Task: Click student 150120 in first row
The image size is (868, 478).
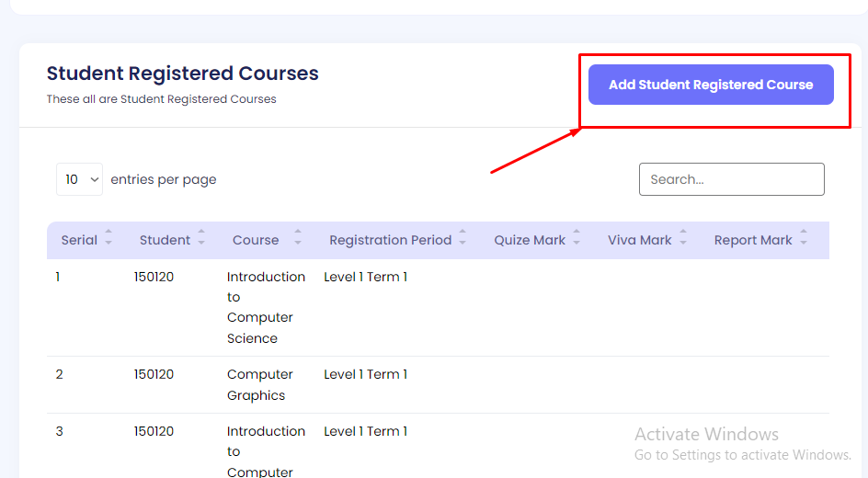Action: (x=154, y=277)
